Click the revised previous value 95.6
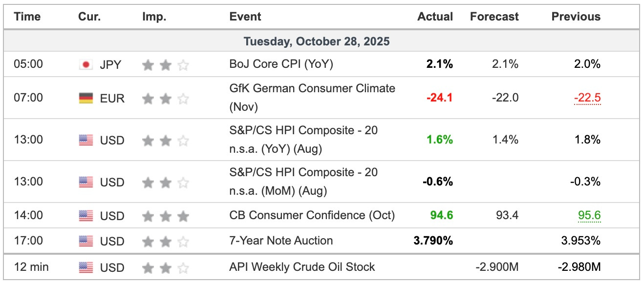This screenshot has width=644, height=285. [589, 215]
